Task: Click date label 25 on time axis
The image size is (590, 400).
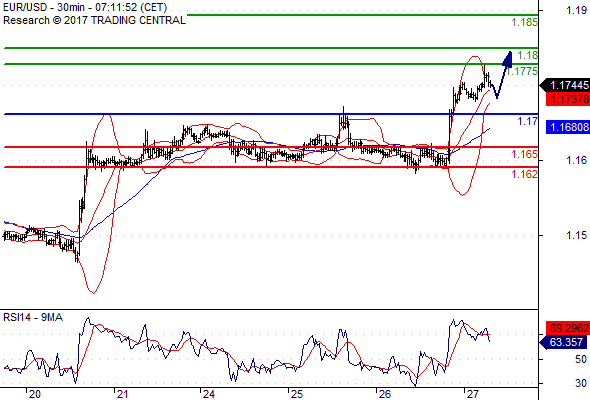Action: point(297,394)
